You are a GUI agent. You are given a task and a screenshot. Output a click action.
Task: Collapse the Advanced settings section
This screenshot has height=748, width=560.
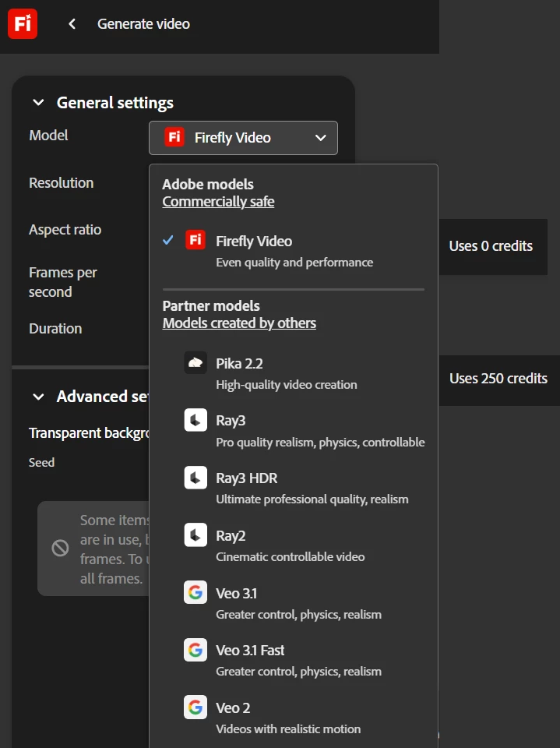click(x=38, y=397)
